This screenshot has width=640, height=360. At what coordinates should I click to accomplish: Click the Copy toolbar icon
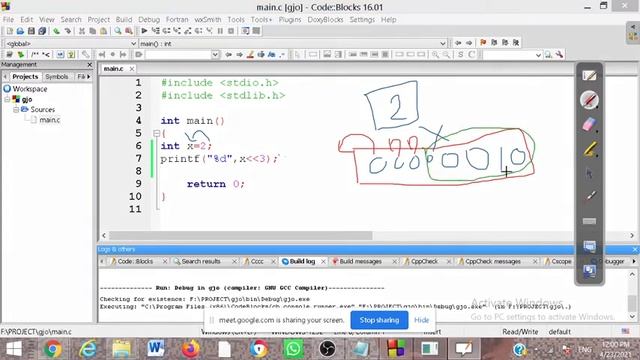[x=93, y=31]
